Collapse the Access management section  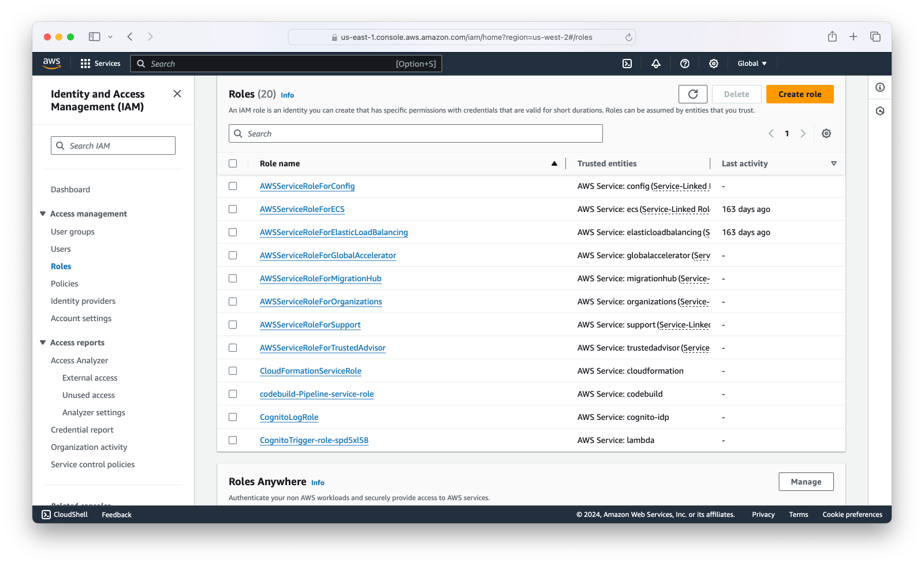pyautogui.click(x=43, y=214)
